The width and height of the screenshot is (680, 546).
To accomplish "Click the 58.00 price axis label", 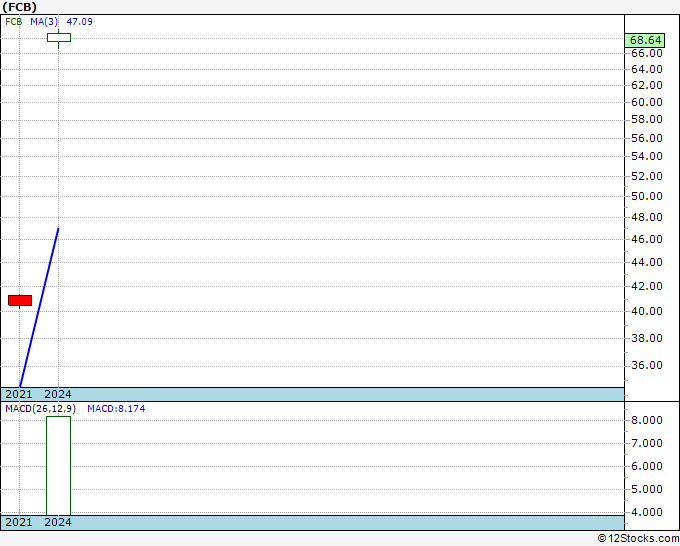I will pyautogui.click(x=647, y=120).
